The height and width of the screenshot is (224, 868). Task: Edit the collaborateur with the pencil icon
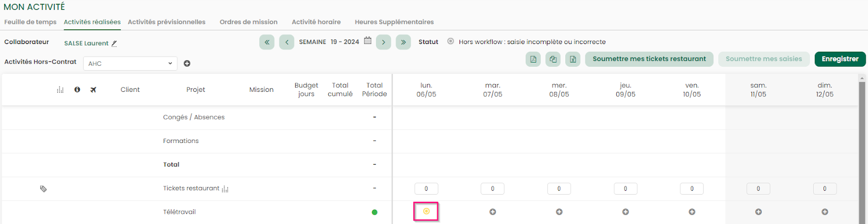coord(114,43)
